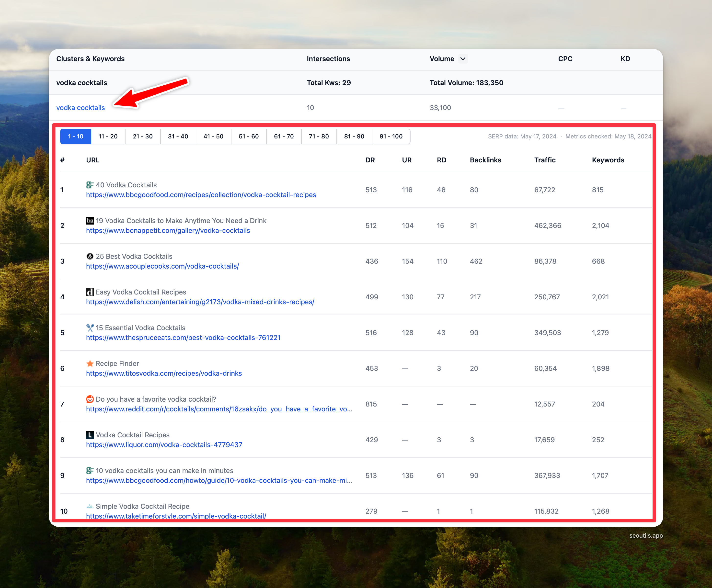Select the active 1 - 10 page button
712x588 pixels.
pyautogui.click(x=76, y=136)
